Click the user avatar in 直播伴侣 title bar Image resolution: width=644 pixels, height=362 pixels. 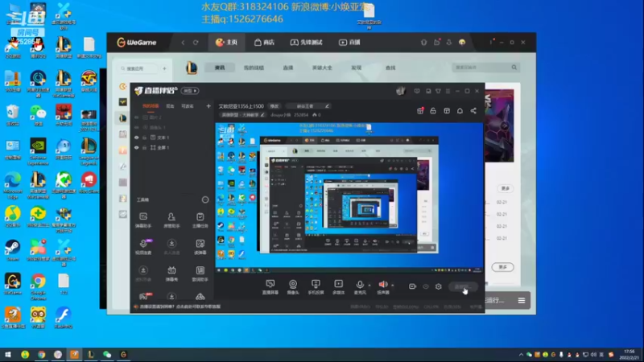point(400,91)
